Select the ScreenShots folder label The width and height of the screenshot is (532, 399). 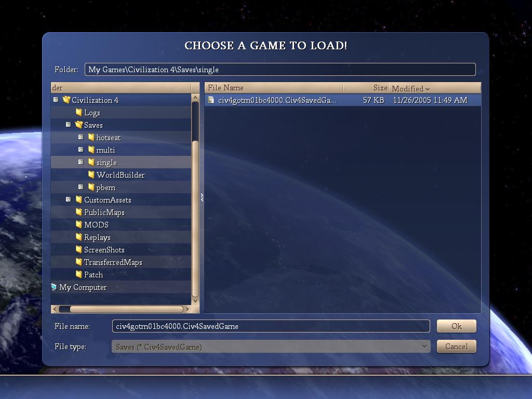pos(104,250)
